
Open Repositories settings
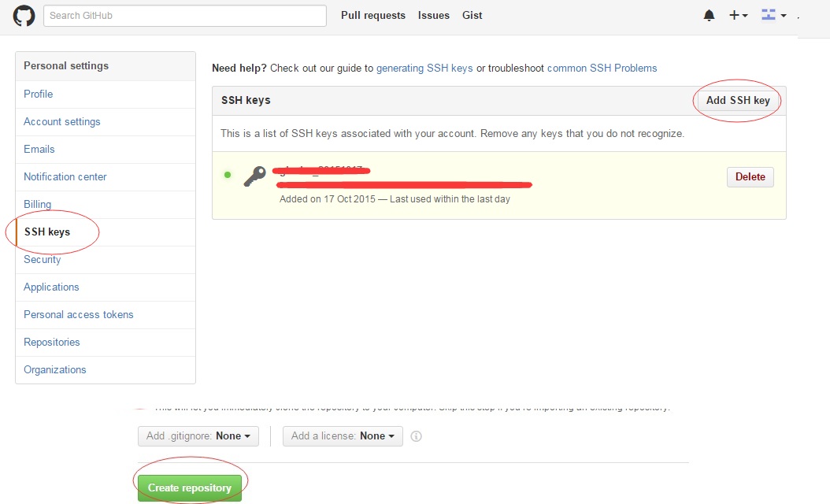click(x=106, y=342)
